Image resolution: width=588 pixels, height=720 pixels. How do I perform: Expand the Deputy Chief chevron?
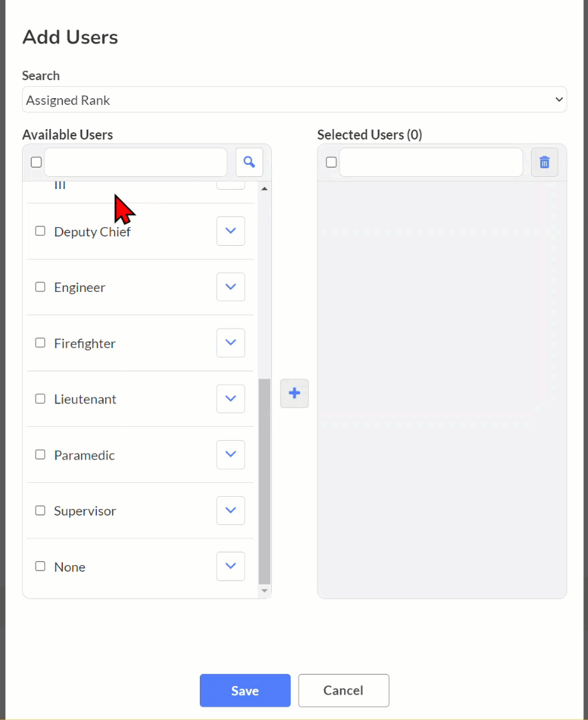click(231, 231)
